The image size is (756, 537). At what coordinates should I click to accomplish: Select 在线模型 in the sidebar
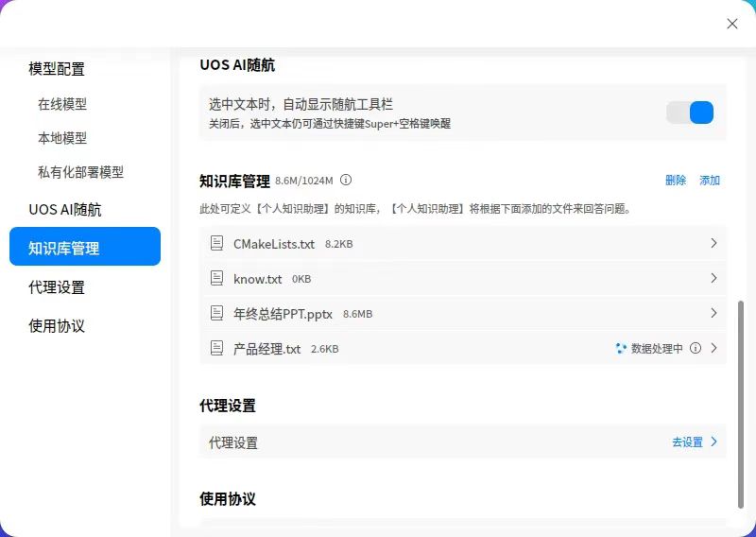coord(62,104)
